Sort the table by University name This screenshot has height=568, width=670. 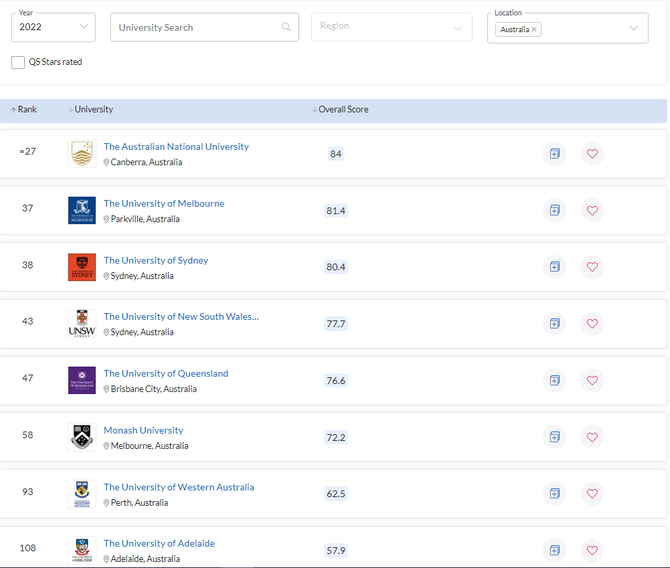[90, 109]
